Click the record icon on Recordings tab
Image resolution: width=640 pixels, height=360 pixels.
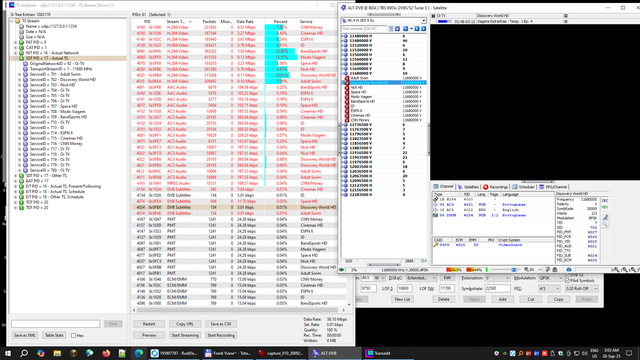tap(485, 187)
